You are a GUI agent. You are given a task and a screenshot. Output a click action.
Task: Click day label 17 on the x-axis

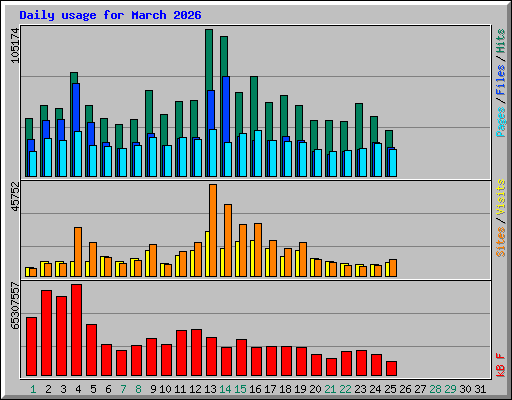tap(270, 389)
